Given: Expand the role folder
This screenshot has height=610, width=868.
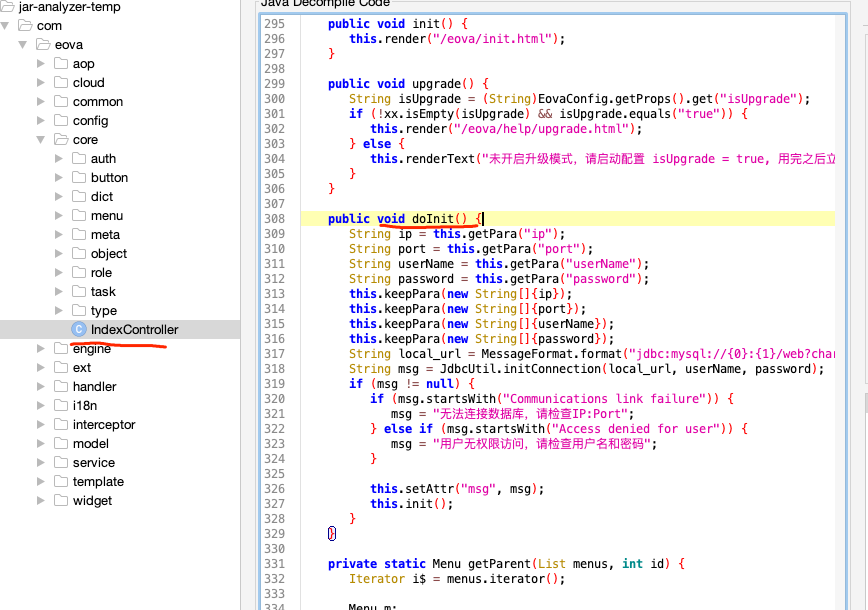Looking at the screenshot, I should pos(59,272).
